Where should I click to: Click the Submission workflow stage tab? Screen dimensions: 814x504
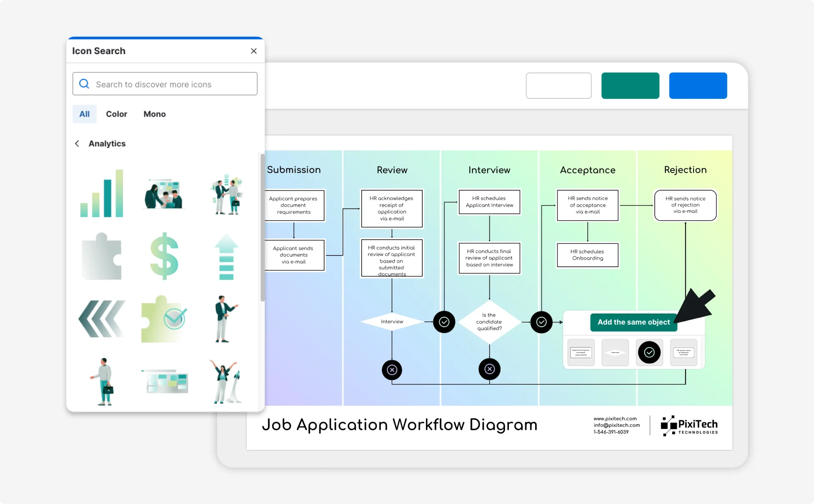tap(293, 169)
